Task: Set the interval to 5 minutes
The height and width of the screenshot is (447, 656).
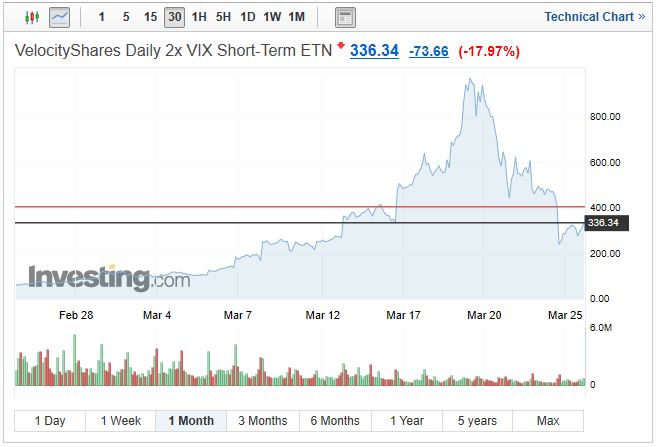Action: [x=125, y=17]
